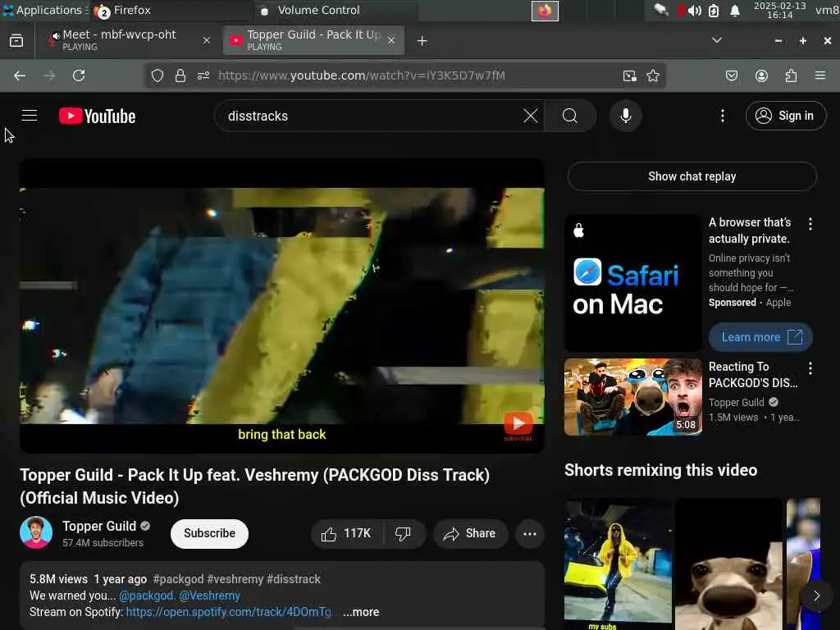840x630 pixels.
Task: Show chat replay
Action: click(692, 176)
